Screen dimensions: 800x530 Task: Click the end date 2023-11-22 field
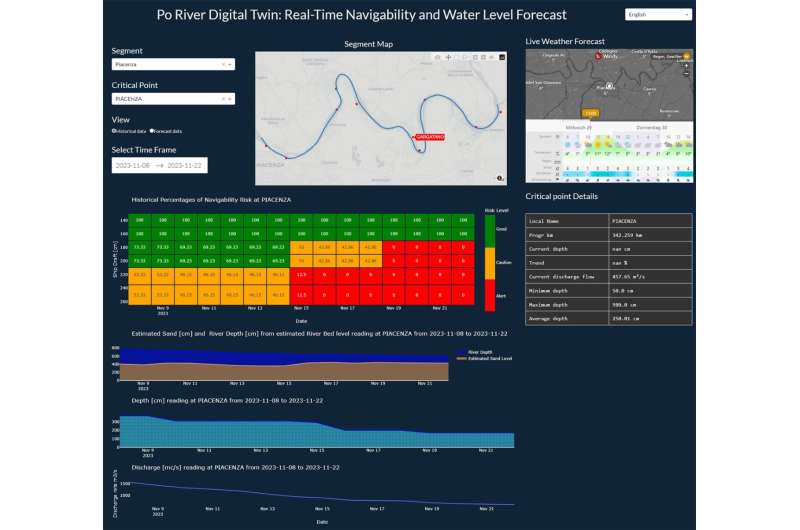[187, 165]
